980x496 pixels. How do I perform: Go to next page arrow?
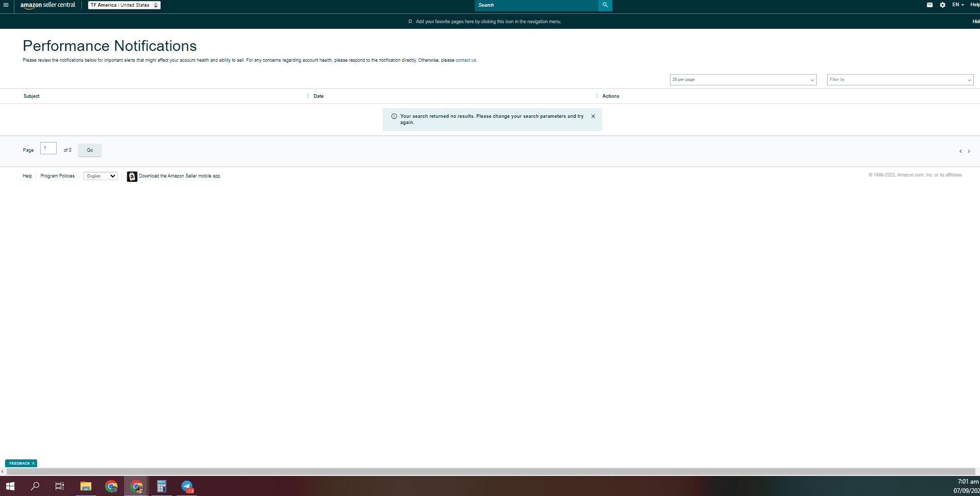(x=969, y=151)
